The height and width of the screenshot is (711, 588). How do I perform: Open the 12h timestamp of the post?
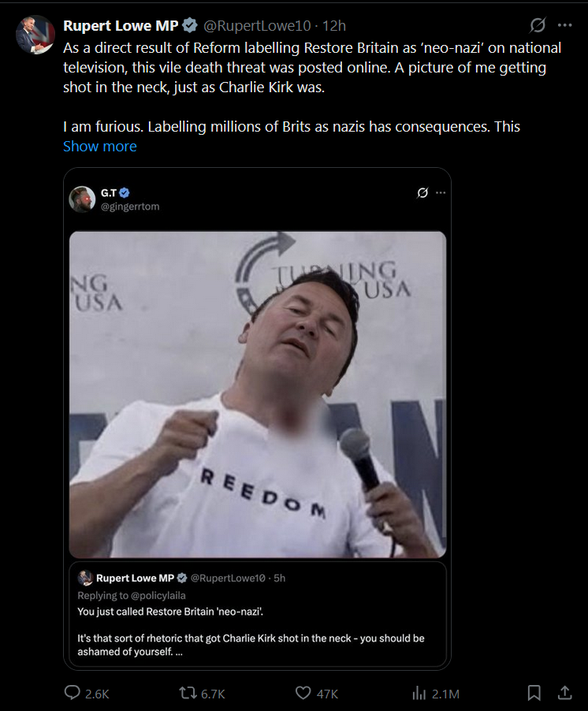tap(334, 26)
